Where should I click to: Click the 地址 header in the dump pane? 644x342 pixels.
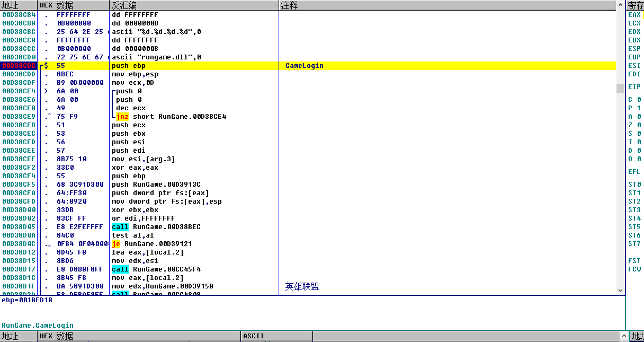19,336
